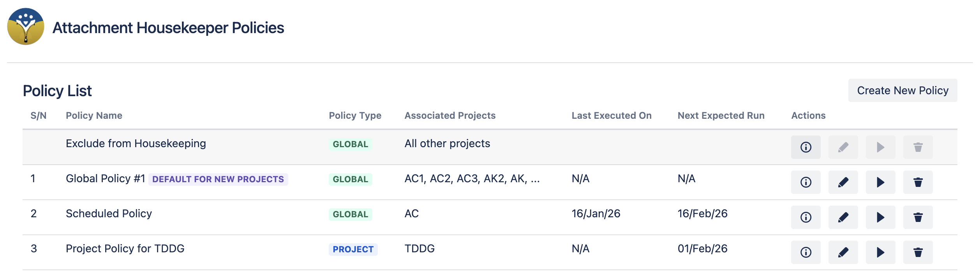This screenshot has width=980, height=278.
Task: Click the DEFAULT FOR NEW PROJECTS badge
Action: (218, 179)
